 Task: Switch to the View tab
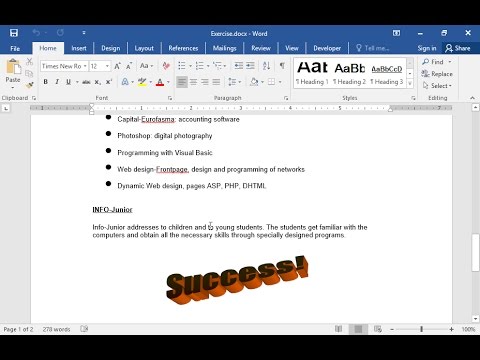tap(292, 48)
